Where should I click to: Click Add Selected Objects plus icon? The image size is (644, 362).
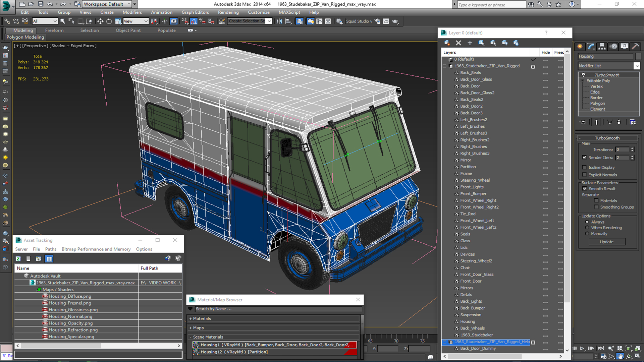(470, 43)
